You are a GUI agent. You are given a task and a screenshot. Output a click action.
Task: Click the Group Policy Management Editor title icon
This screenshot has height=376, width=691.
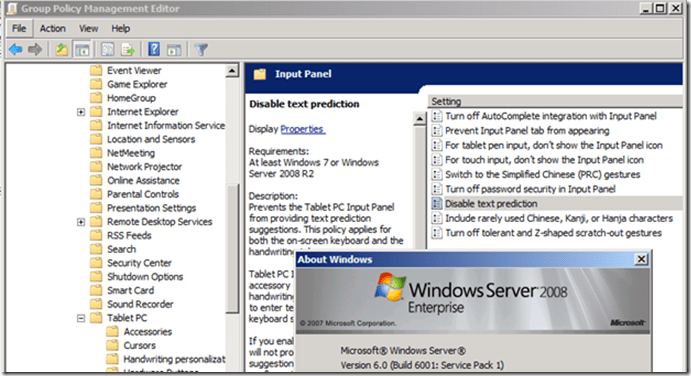(x=11, y=8)
